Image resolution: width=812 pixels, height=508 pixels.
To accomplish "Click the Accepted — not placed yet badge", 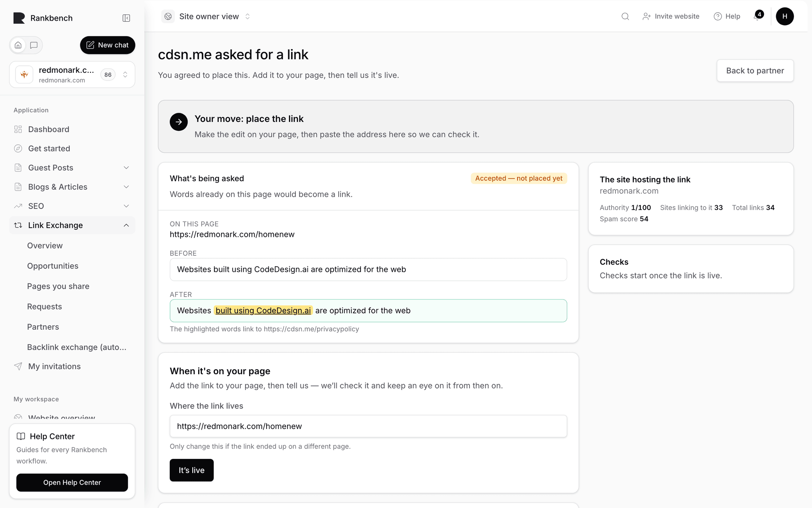I will click(x=519, y=178).
